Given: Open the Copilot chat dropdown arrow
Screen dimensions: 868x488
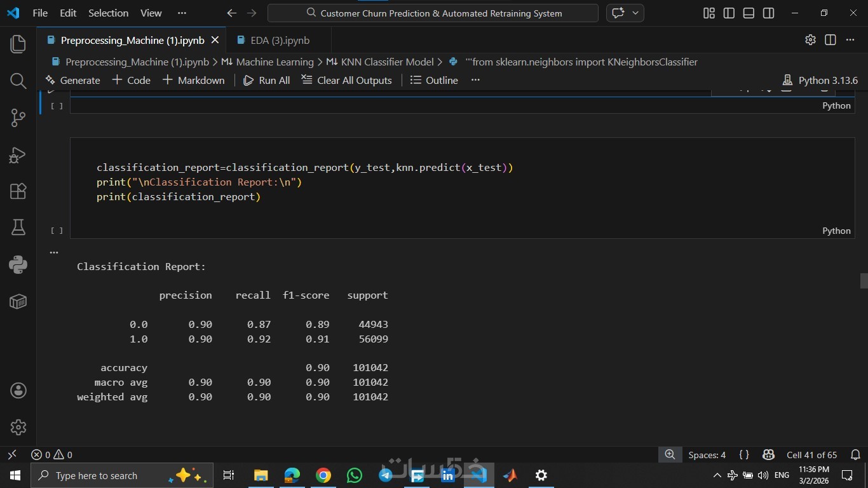Looking at the screenshot, I should pyautogui.click(x=635, y=13).
